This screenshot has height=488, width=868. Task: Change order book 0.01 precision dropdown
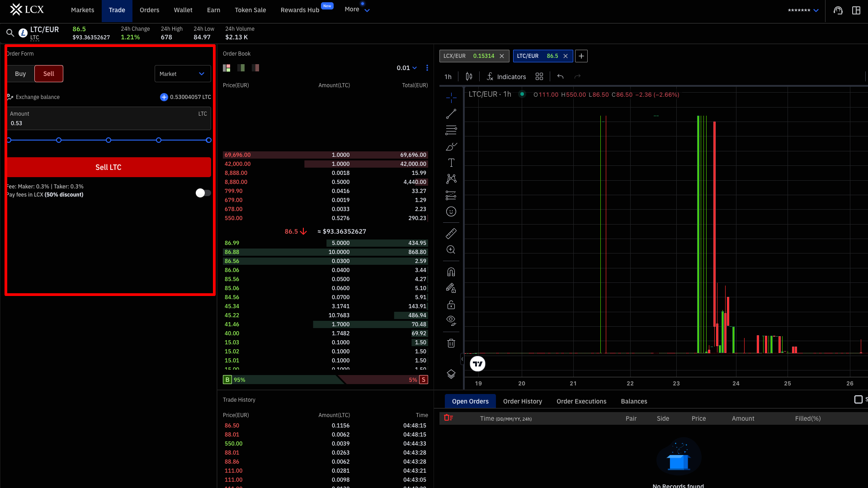click(407, 68)
